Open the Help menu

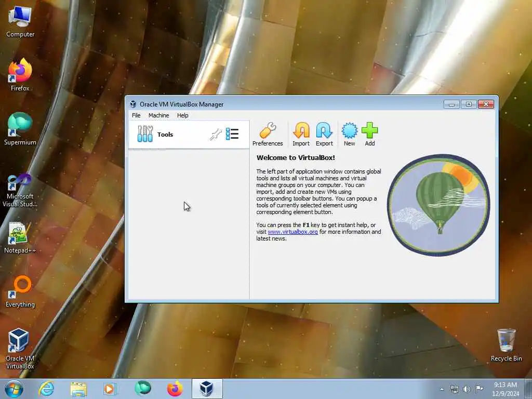[182, 115]
